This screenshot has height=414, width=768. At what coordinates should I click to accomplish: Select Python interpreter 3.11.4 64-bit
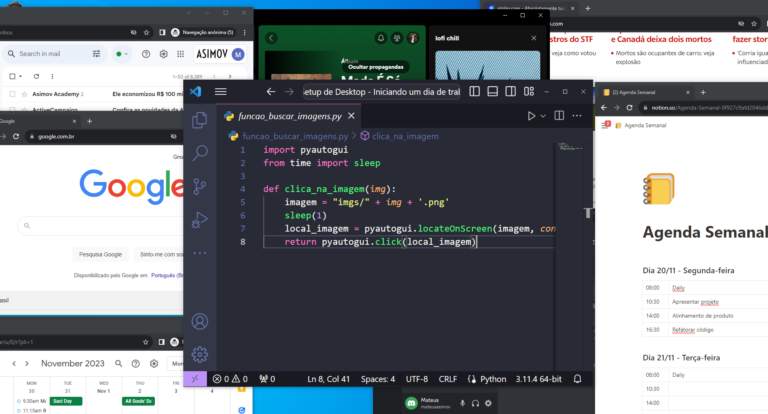[538, 379]
